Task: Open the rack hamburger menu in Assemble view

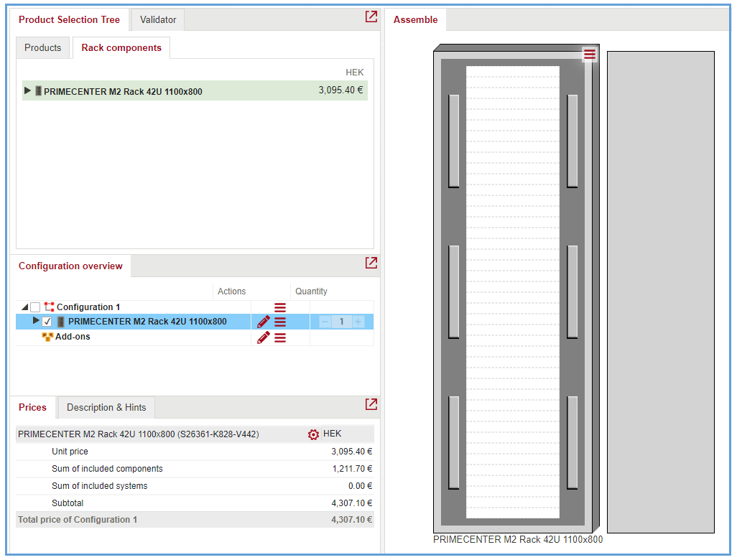Action: click(x=590, y=55)
